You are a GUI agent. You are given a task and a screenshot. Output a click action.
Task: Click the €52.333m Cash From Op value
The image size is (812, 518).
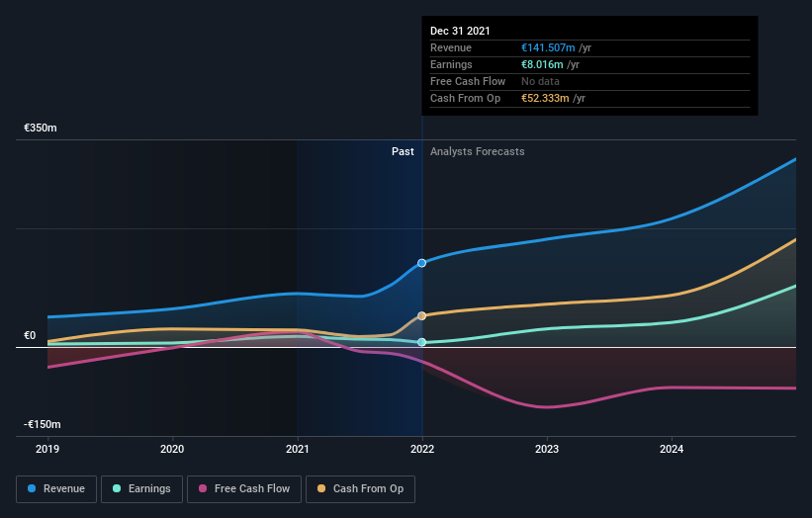click(x=545, y=98)
